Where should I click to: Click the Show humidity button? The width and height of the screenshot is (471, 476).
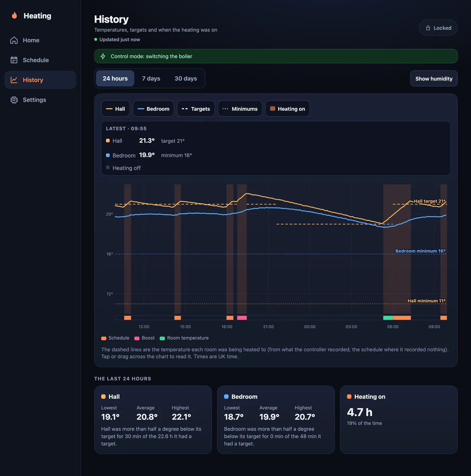point(434,78)
